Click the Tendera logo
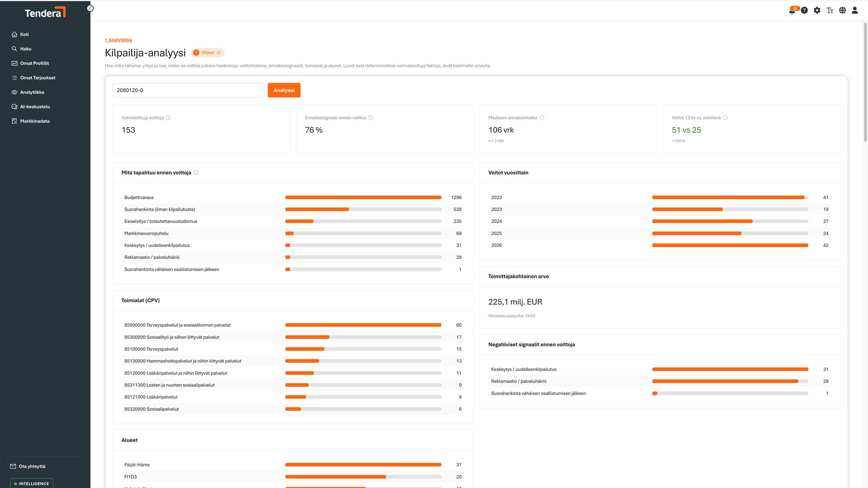868x488 pixels. coord(45,12)
